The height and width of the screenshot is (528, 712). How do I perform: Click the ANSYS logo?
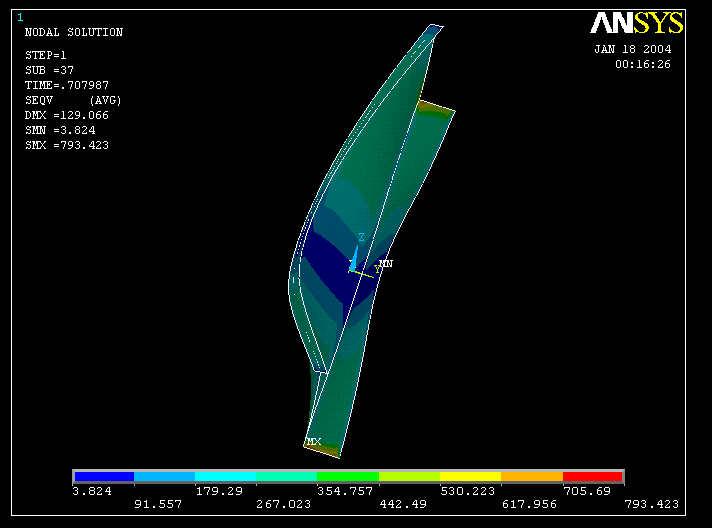[637, 23]
